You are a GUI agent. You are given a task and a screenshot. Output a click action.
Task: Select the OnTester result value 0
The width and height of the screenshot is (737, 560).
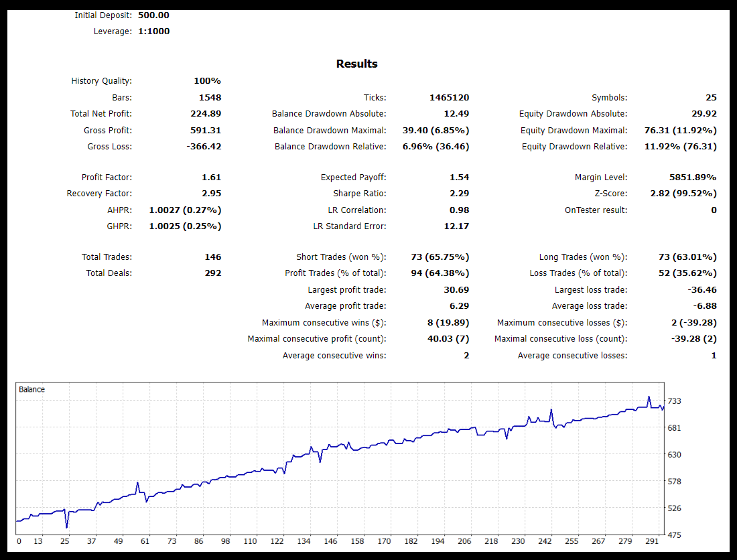coord(714,210)
